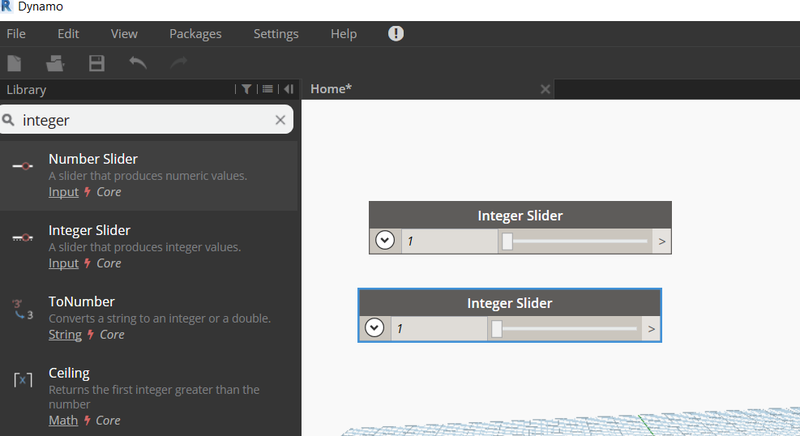Viewport: 800px width, 436px height.
Task: Click the Redo arrow icon
Action: 179,63
